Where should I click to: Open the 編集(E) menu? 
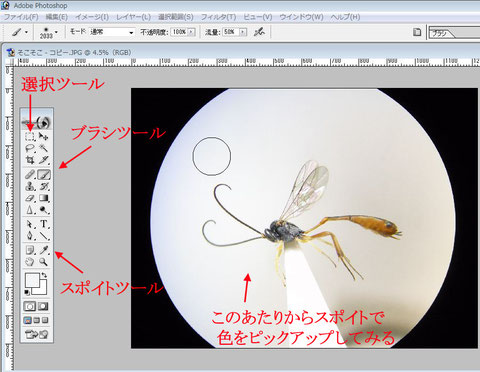coord(57,17)
